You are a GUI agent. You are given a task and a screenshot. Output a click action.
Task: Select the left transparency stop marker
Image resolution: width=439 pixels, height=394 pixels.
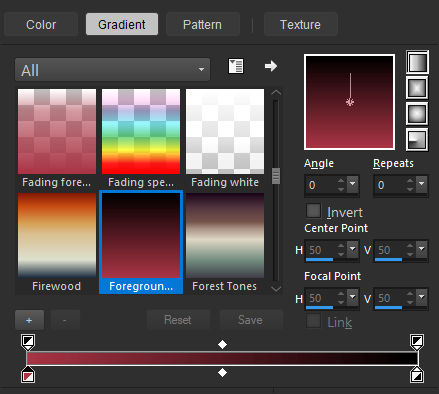point(28,342)
